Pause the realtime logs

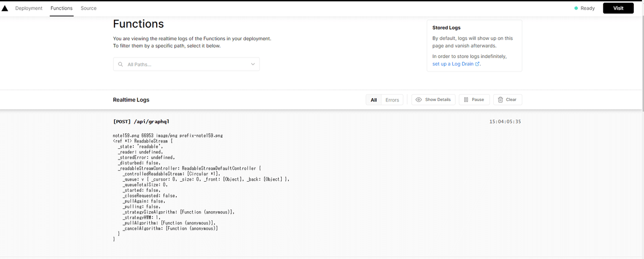pyautogui.click(x=474, y=99)
